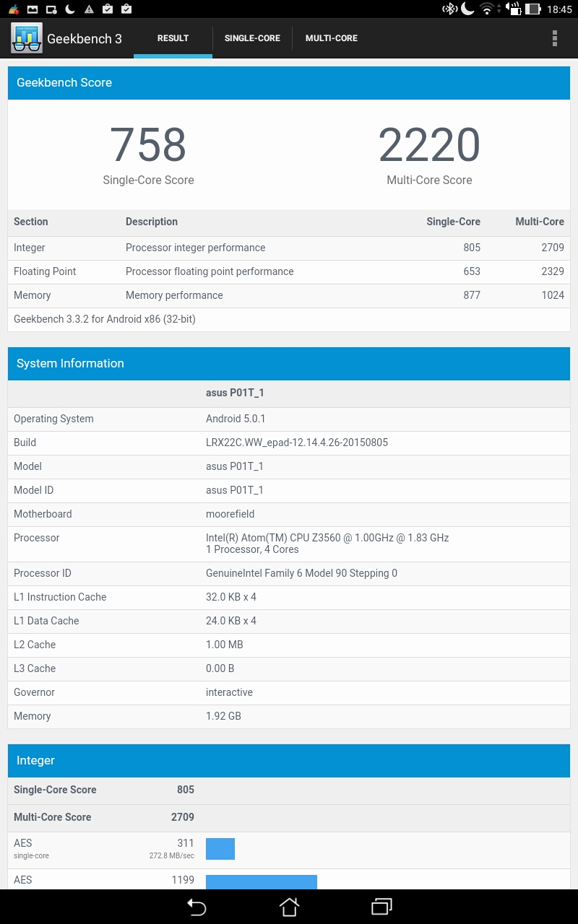Screen dimensions: 578x924
Task: Tap the battery status icon
Action: [533, 9]
